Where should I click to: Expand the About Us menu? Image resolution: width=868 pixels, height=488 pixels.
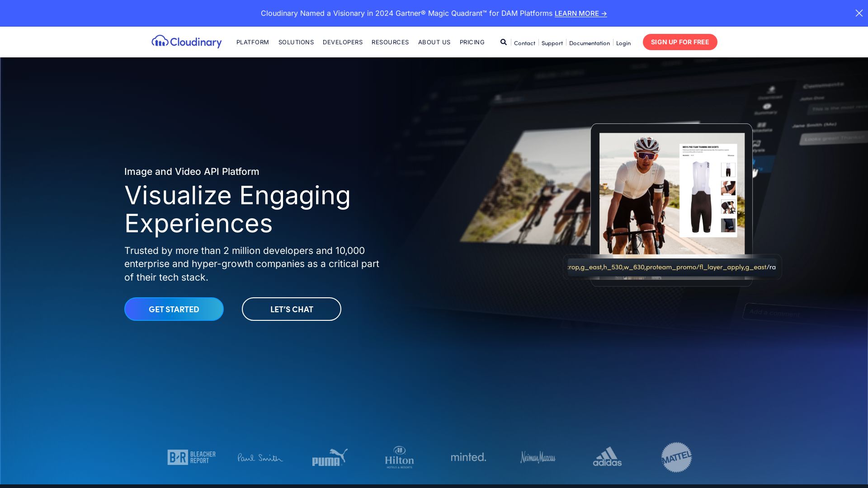pyautogui.click(x=434, y=42)
